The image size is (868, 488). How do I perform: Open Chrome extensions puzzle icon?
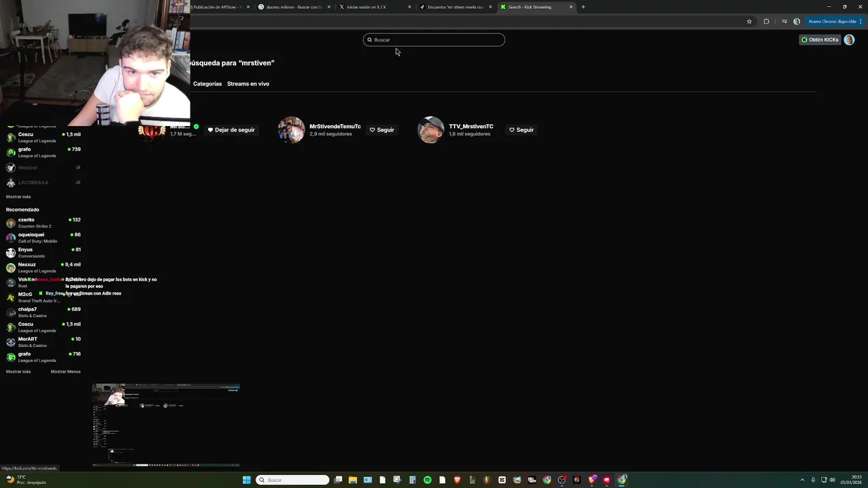point(766,22)
